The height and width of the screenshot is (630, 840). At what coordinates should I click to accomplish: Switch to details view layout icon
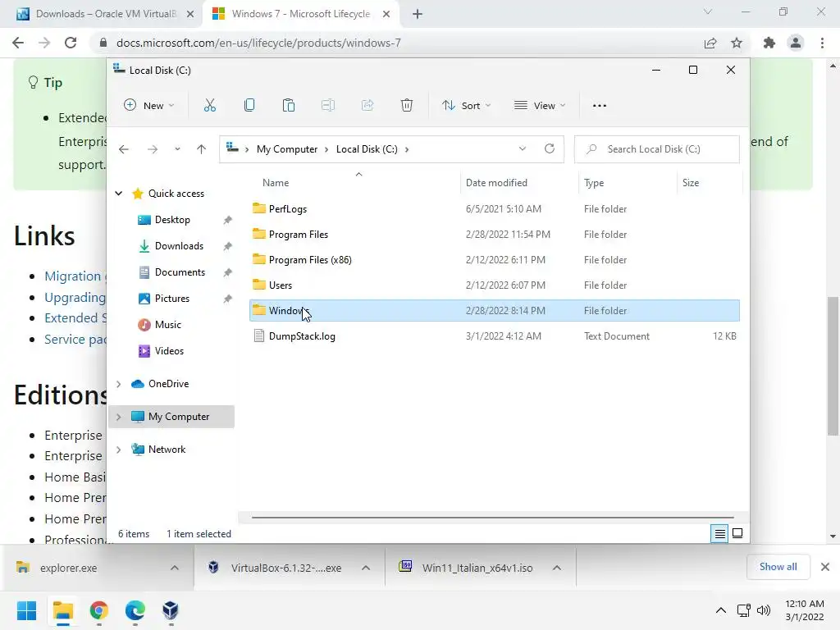point(719,533)
